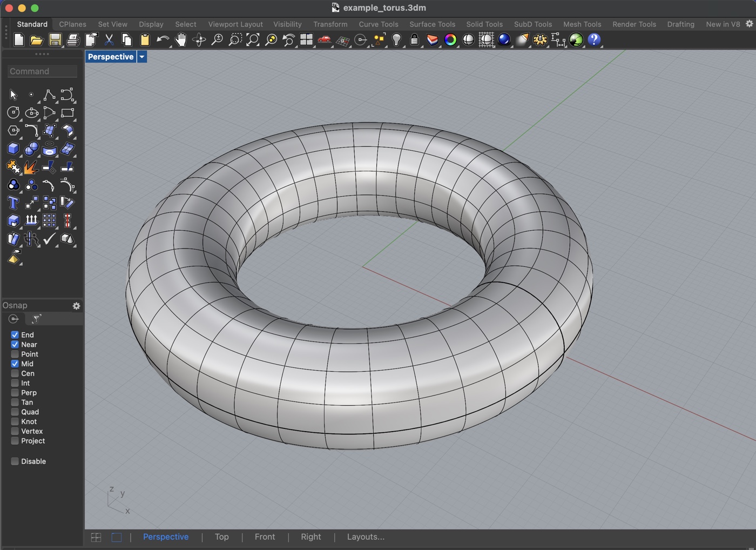Open a file with the folder icon

click(x=37, y=39)
